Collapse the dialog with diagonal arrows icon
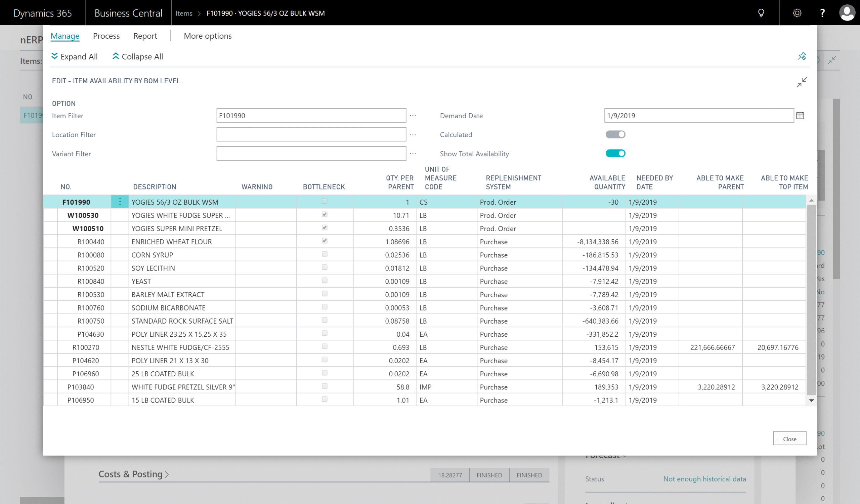 click(801, 82)
